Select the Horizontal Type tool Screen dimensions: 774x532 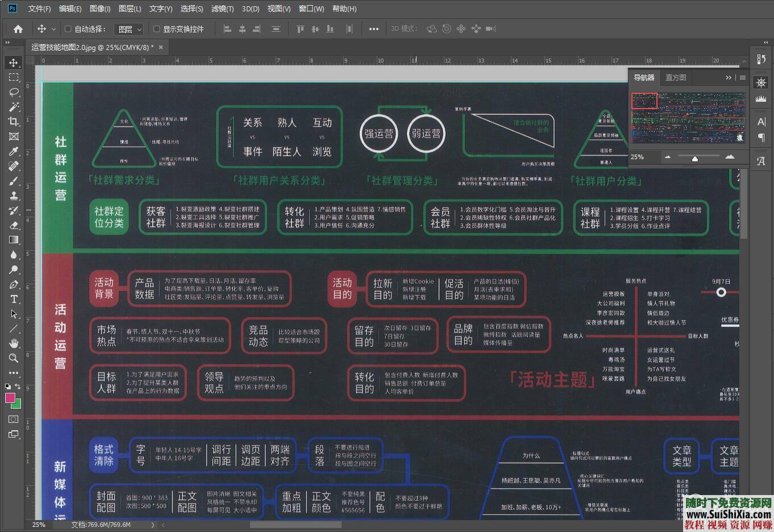coord(14,299)
